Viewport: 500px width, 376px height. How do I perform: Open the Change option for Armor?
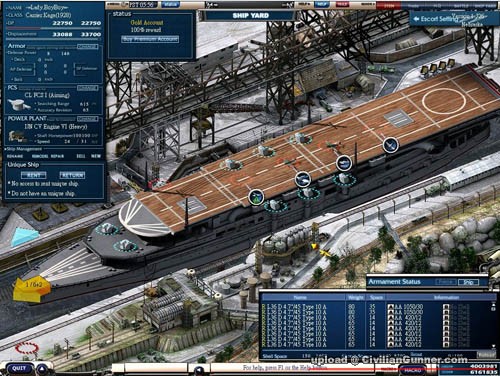88,47
